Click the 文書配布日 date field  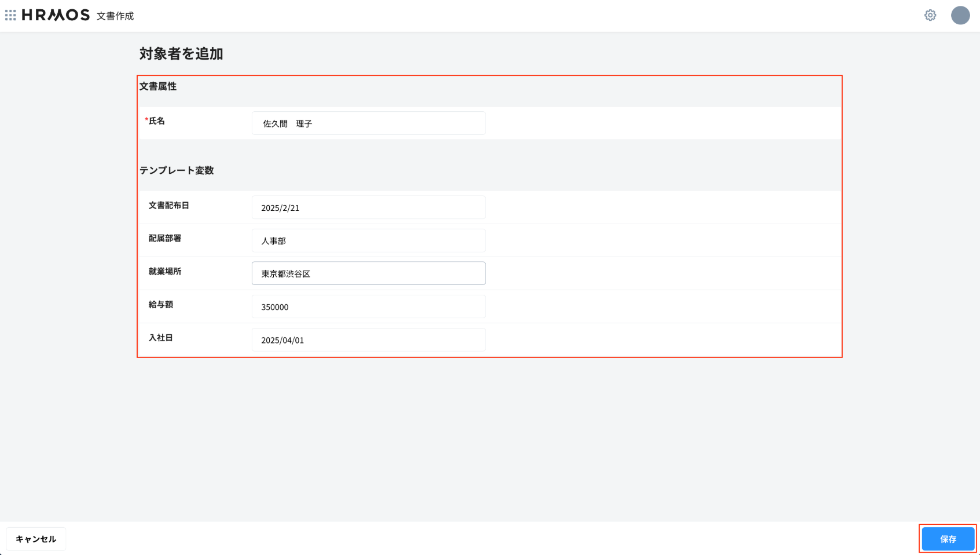(368, 207)
